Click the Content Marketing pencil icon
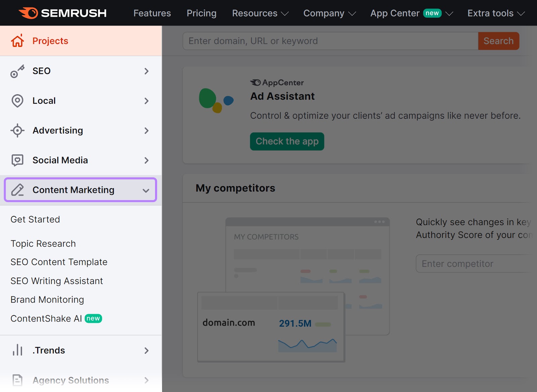Screen dimensions: 537x392 tap(18, 190)
